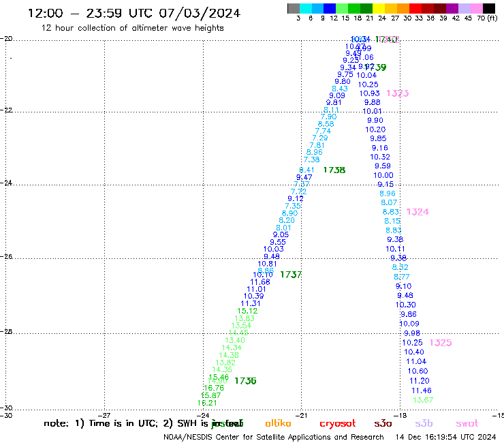The width and height of the screenshot is (504, 443).
Task: Click the pink swot satellite label
Action: [467, 423]
